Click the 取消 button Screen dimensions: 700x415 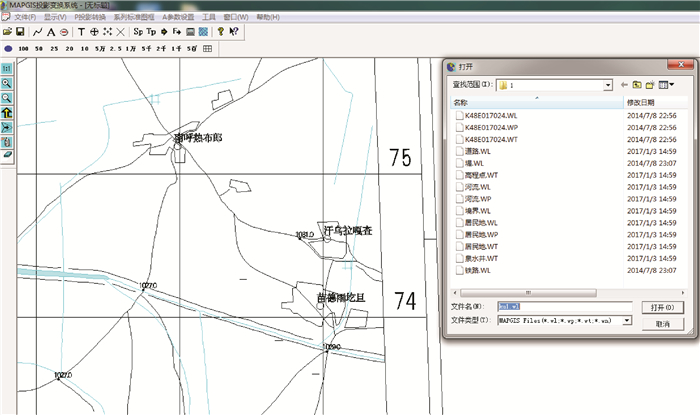[662, 324]
